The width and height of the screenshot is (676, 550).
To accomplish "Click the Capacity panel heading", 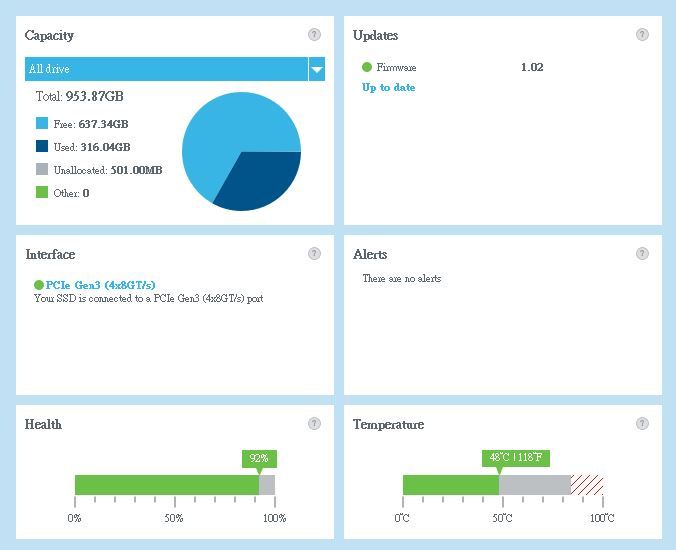I will (x=49, y=35).
